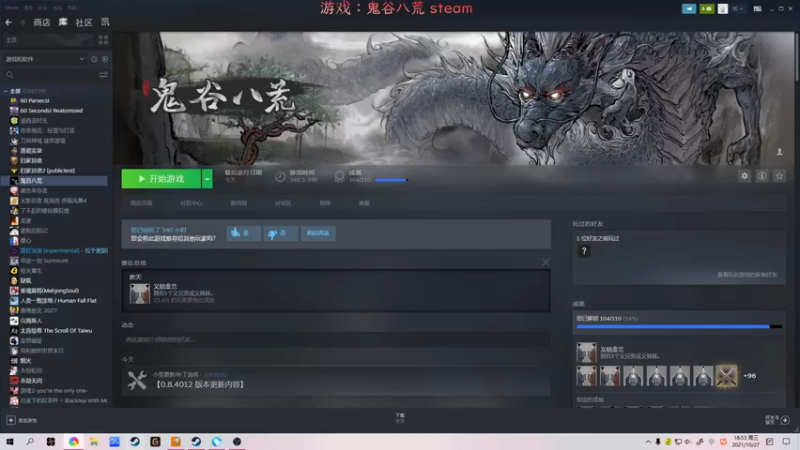The height and width of the screenshot is (450, 800).
Task: Click the crossed swords achievement icon
Action: pos(726,376)
